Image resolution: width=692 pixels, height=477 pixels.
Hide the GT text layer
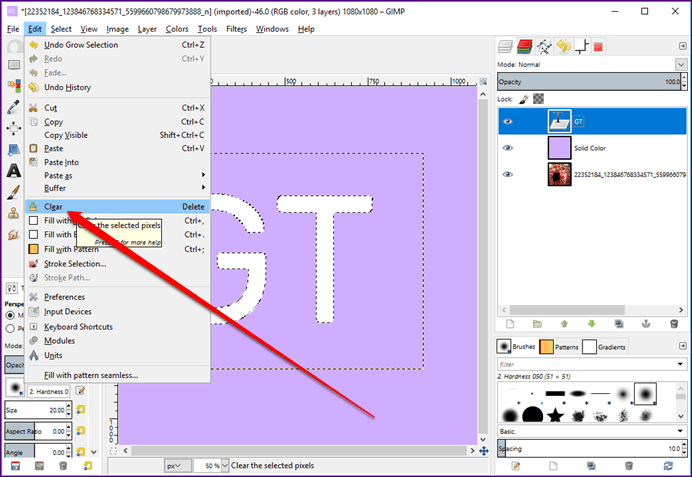508,121
